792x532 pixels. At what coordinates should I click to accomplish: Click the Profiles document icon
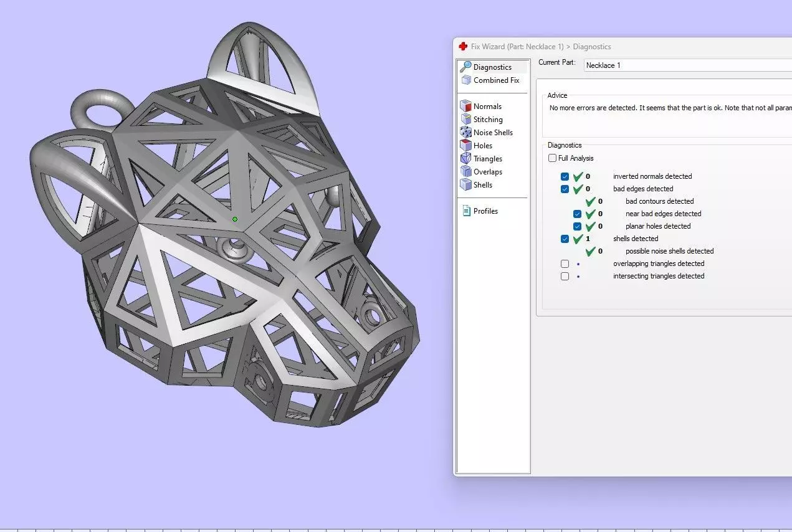click(466, 211)
